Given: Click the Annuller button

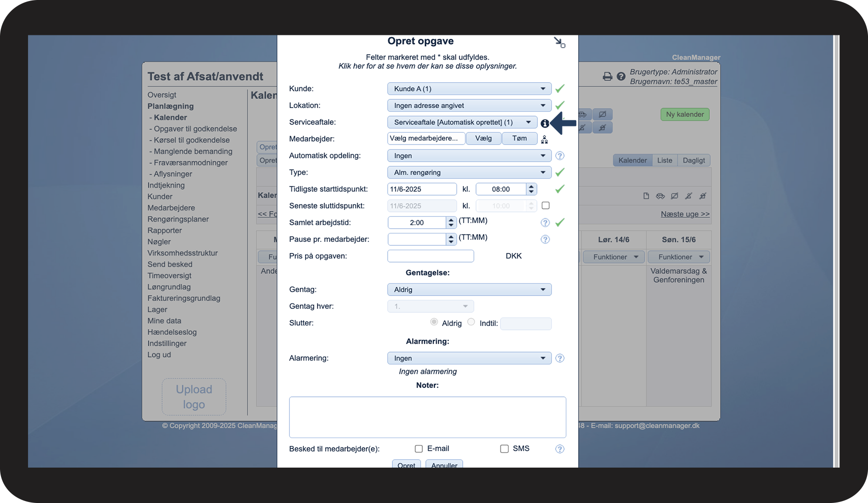Looking at the screenshot, I should tap(444, 464).
